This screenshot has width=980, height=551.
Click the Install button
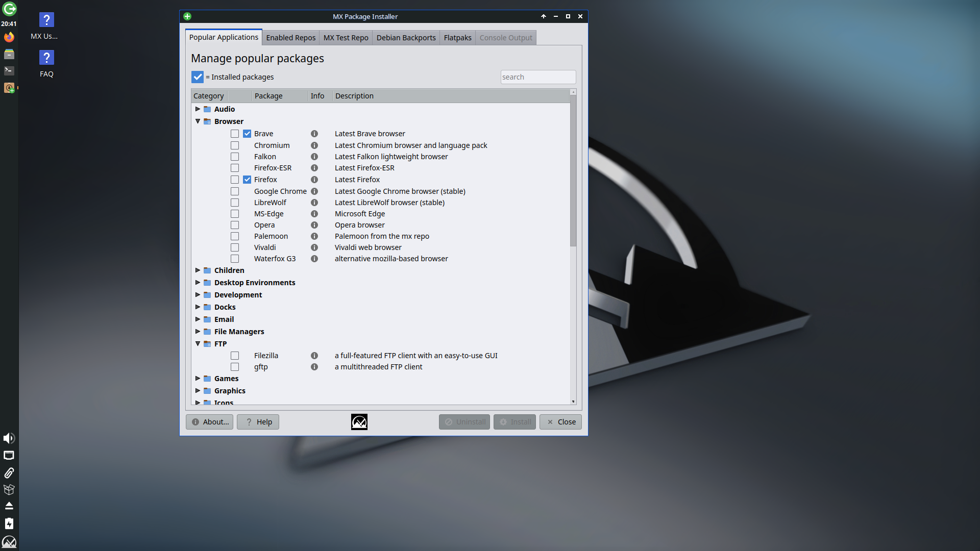[x=515, y=422]
